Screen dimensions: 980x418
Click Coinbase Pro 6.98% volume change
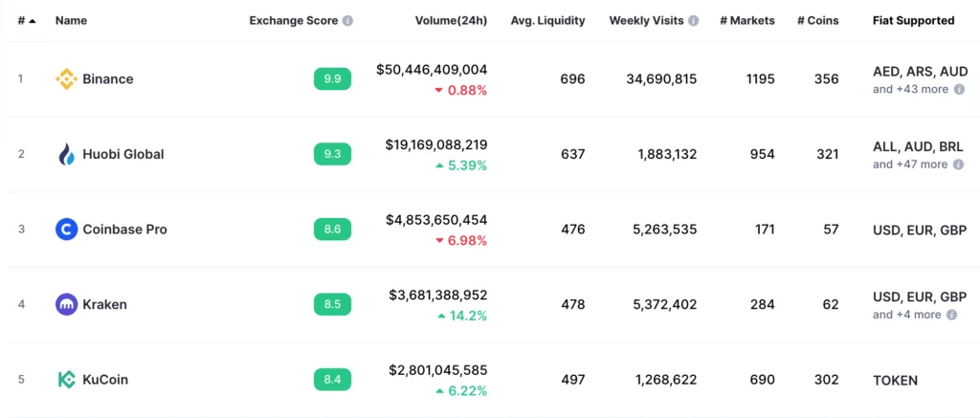(460, 240)
